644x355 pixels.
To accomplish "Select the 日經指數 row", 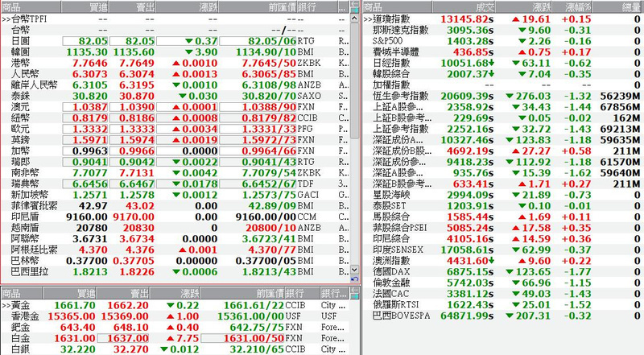I will [x=503, y=63].
